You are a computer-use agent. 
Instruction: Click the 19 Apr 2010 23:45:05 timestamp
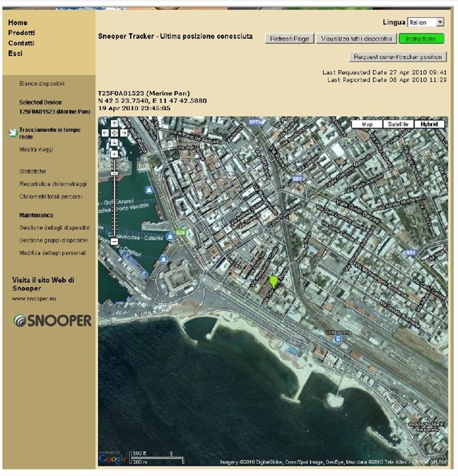click(x=134, y=108)
